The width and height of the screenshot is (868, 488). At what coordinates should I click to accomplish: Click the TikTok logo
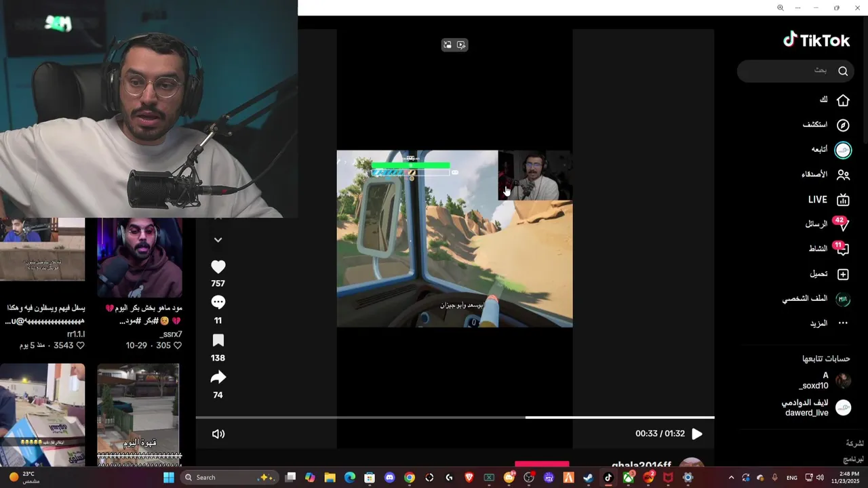coord(816,40)
